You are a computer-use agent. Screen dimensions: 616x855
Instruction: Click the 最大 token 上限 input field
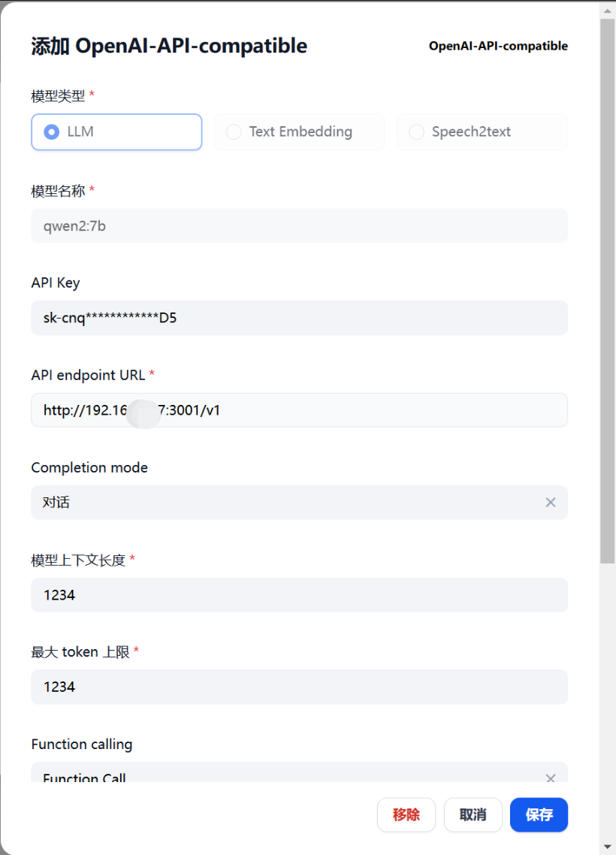299,687
